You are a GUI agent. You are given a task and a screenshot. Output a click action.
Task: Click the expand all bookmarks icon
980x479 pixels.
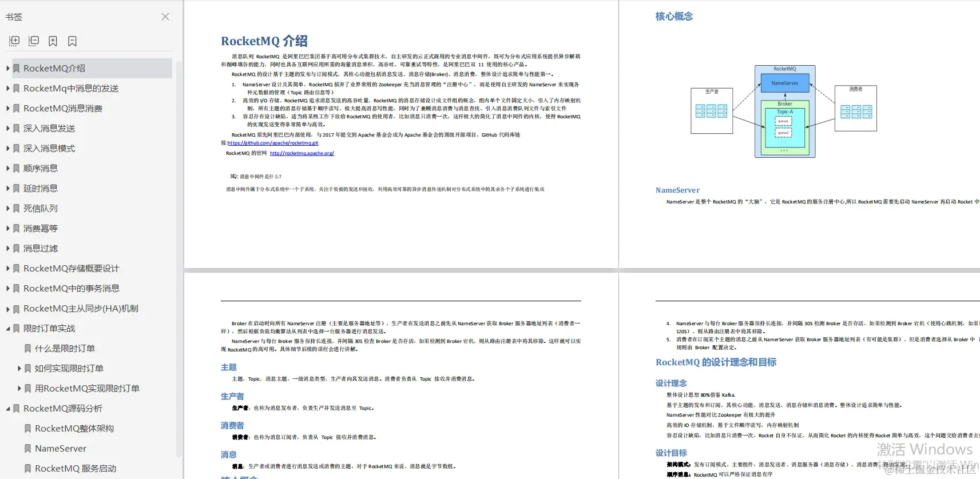tap(14, 41)
